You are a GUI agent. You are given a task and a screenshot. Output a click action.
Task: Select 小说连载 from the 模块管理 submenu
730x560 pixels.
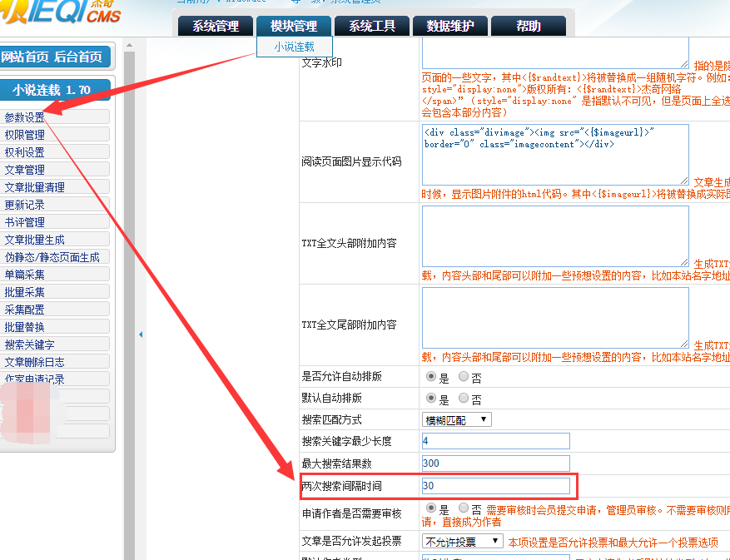(x=295, y=47)
